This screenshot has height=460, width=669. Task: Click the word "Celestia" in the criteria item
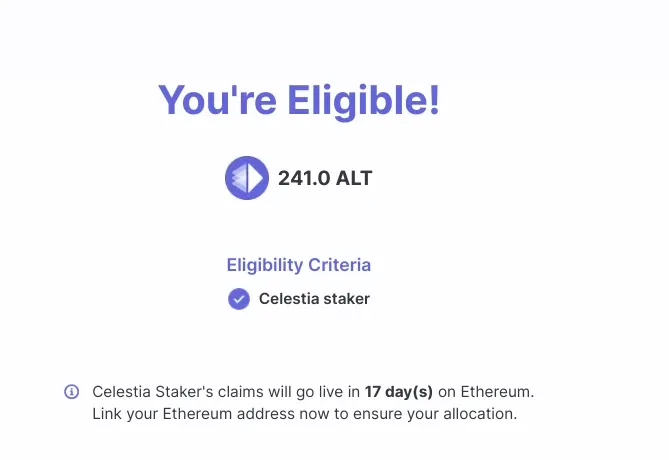coord(289,299)
